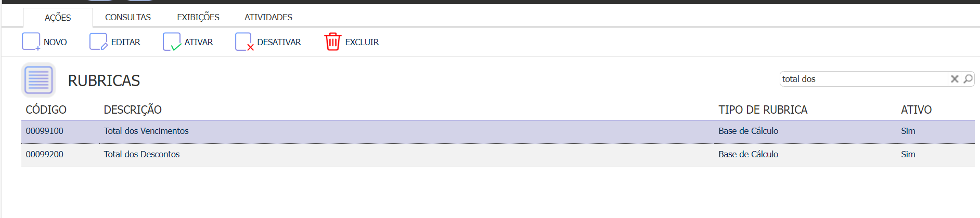Clear the search box with X
This screenshot has width=980, height=218.
pyautogui.click(x=955, y=79)
